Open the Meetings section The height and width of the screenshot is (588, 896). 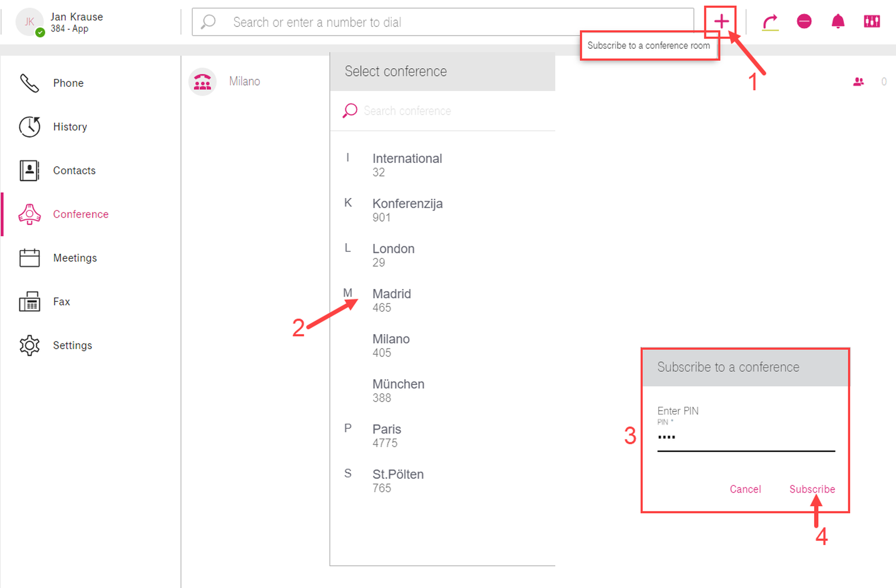(75, 258)
